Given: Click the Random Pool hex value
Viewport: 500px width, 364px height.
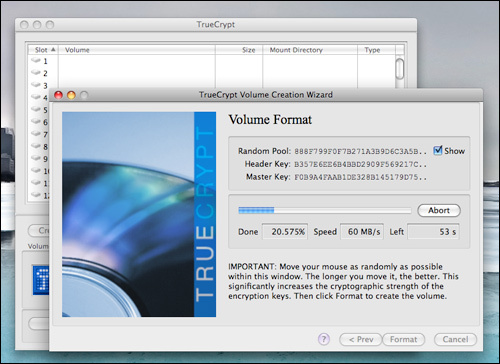Looking at the screenshot, I should (360, 151).
